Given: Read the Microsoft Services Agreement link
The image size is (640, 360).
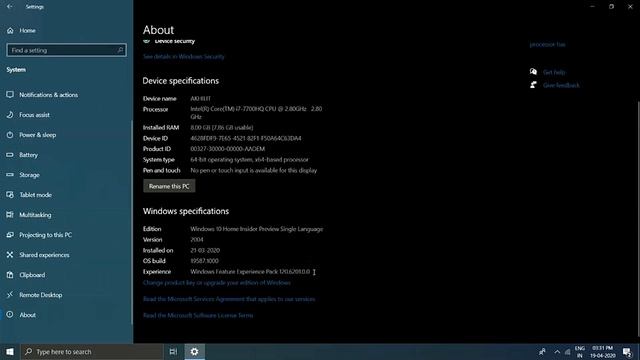Looking at the screenshot, I should click(x=229, y=299).
